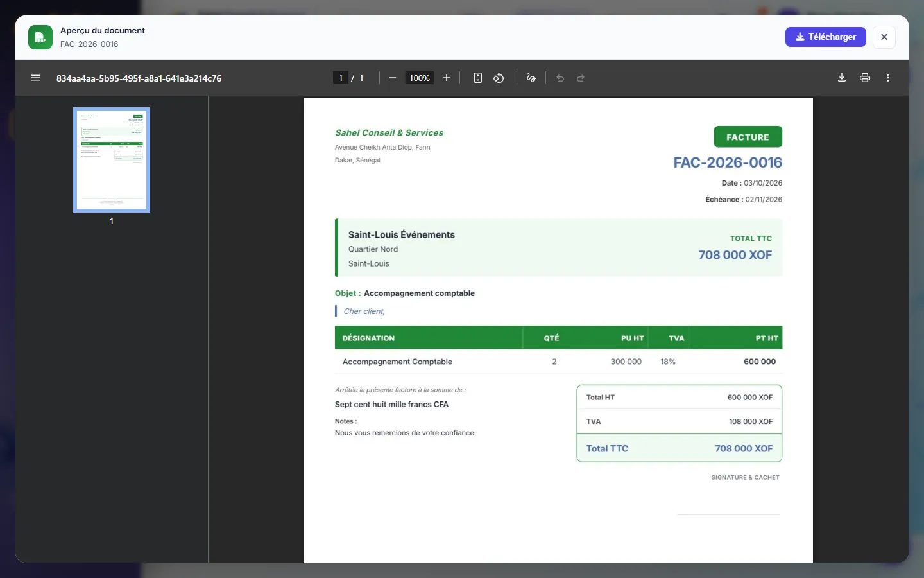This screenshot has height=578, width=924.
Task: Click 'Objet : Accompagnement comptable' line
Action: [x=405, y=293]
